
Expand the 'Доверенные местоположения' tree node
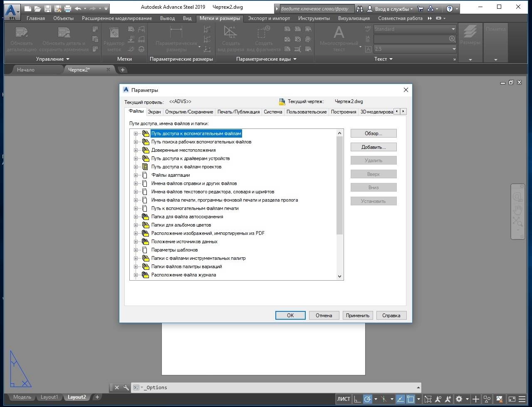[x=136, y=150]
